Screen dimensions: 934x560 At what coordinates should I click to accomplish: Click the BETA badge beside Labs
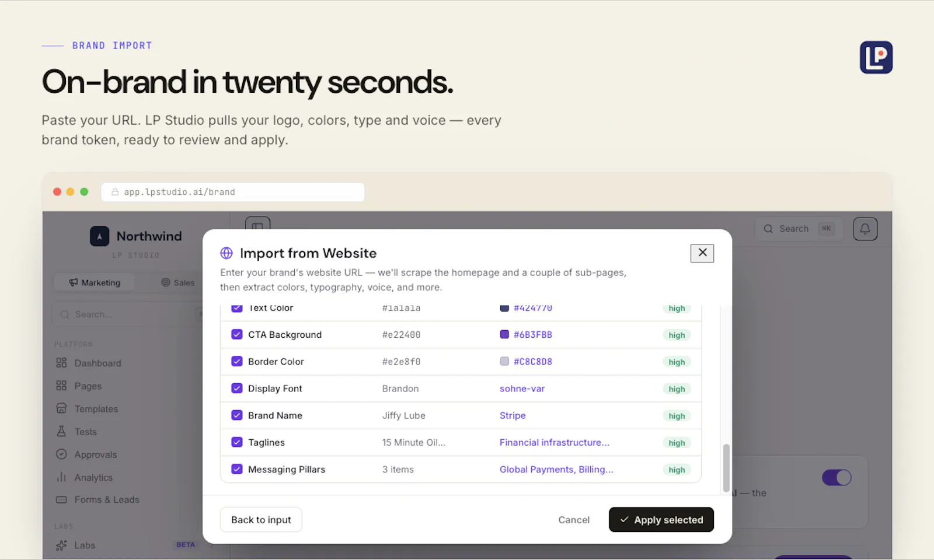(x=186, y=545)
